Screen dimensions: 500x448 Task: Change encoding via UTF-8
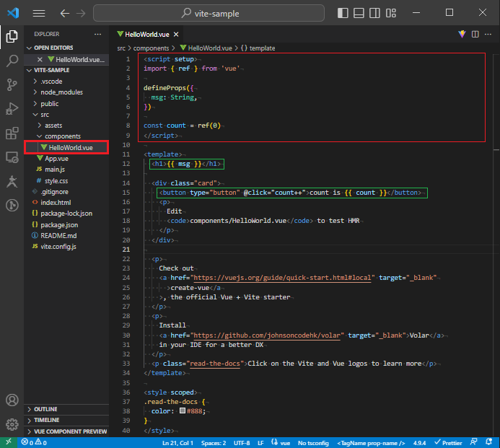(242, 443)
